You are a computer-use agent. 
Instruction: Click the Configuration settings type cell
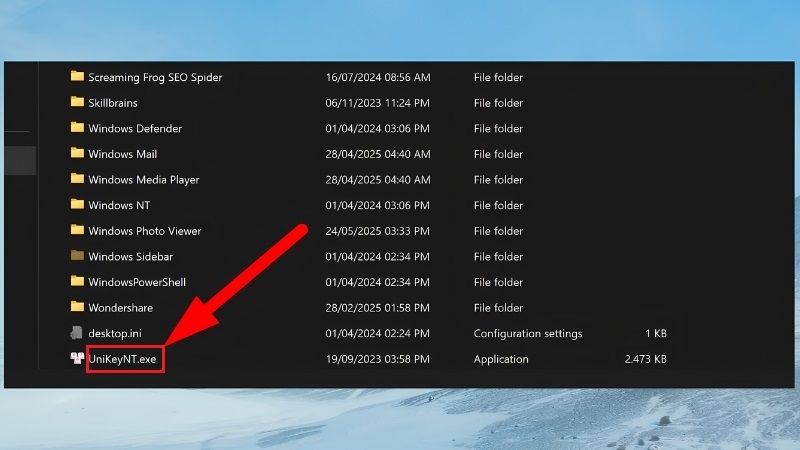pyautogui.click(x=528, y=333)
